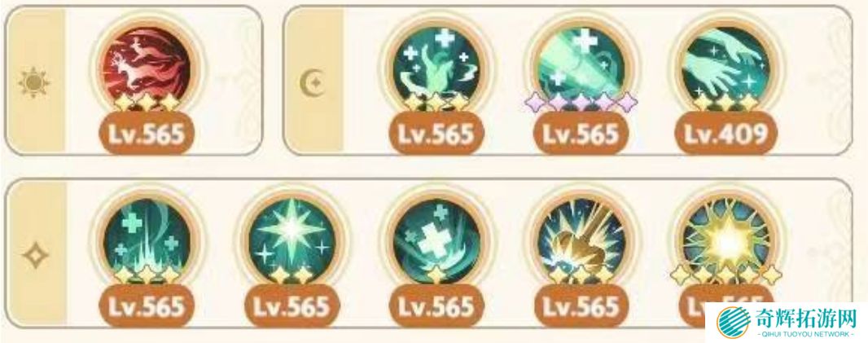This screenshot has width=868, height=343.
Task: Click the sun category icon
Action: [33, 84]
